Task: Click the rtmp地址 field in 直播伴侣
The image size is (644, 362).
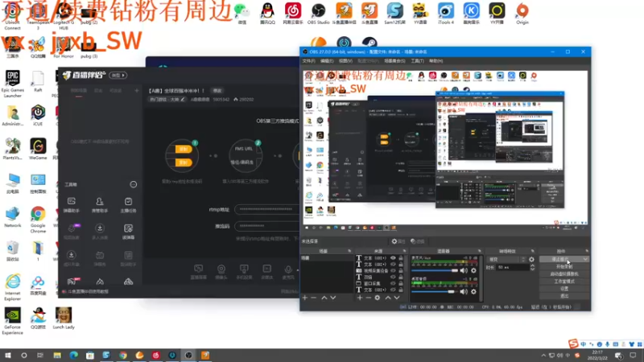Action: coord(267,209)
